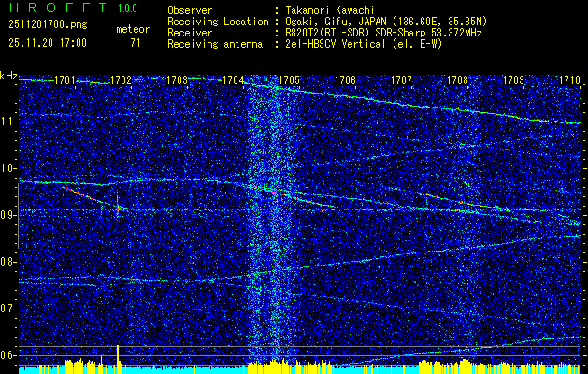Image resolution: width=588 pixels, height=374 pixels.
Task: Click the 1704 time marker
Action: (233, 79)
